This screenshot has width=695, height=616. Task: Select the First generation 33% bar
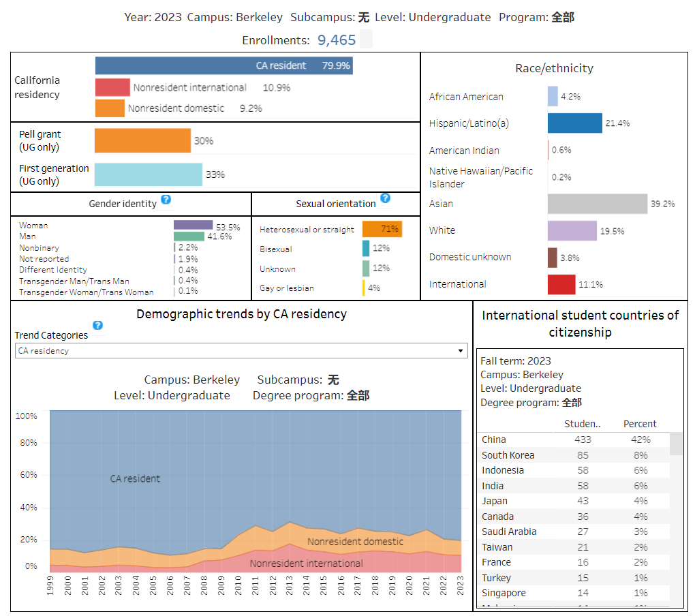pyautogui.click(x=149, y=174)
